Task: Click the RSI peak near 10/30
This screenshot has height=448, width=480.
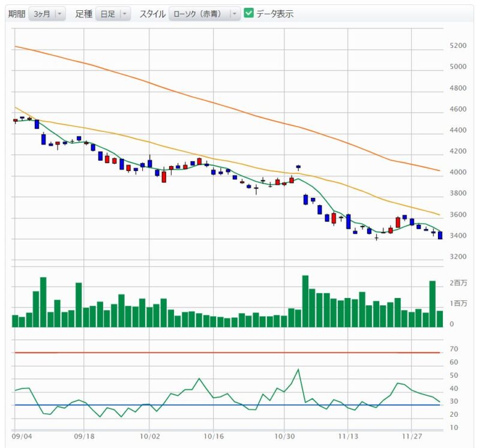Action: (x=298, y=369)
